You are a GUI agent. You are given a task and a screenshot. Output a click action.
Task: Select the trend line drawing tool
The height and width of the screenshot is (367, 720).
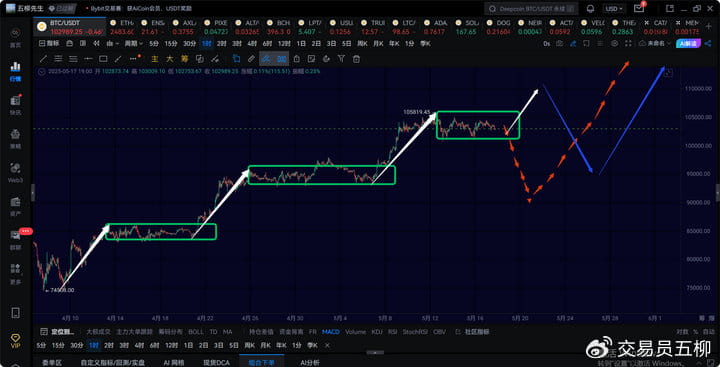pos(43,59)
